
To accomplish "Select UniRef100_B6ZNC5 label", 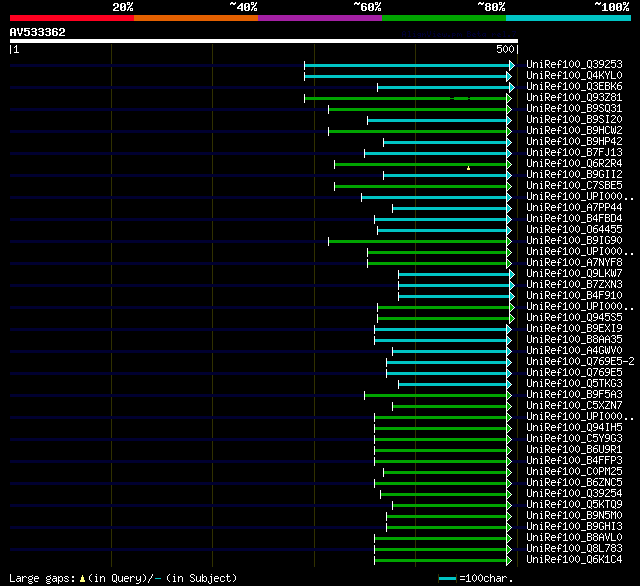I will [574, 483].
